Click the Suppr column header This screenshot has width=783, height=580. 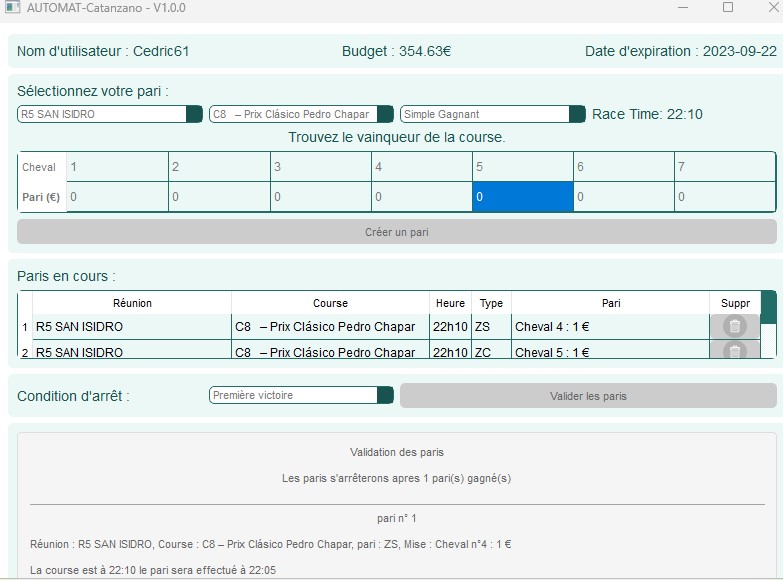(735, 303)
